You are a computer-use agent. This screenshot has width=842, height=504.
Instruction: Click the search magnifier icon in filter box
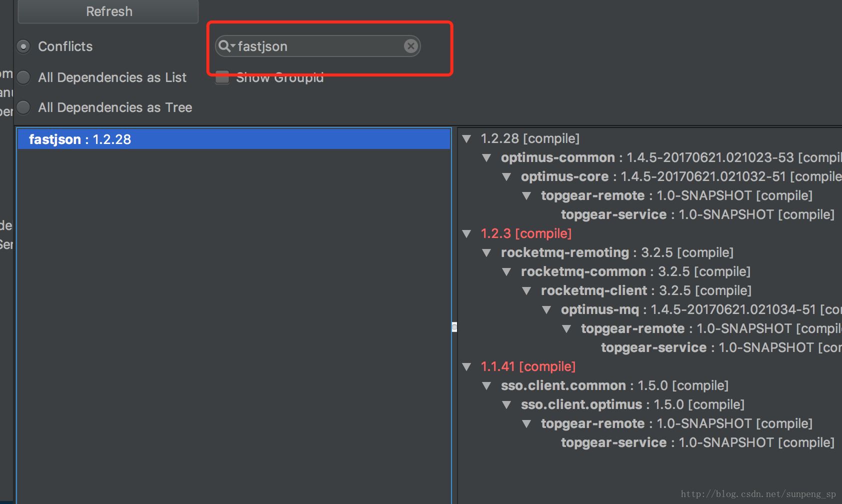(224, 46)
